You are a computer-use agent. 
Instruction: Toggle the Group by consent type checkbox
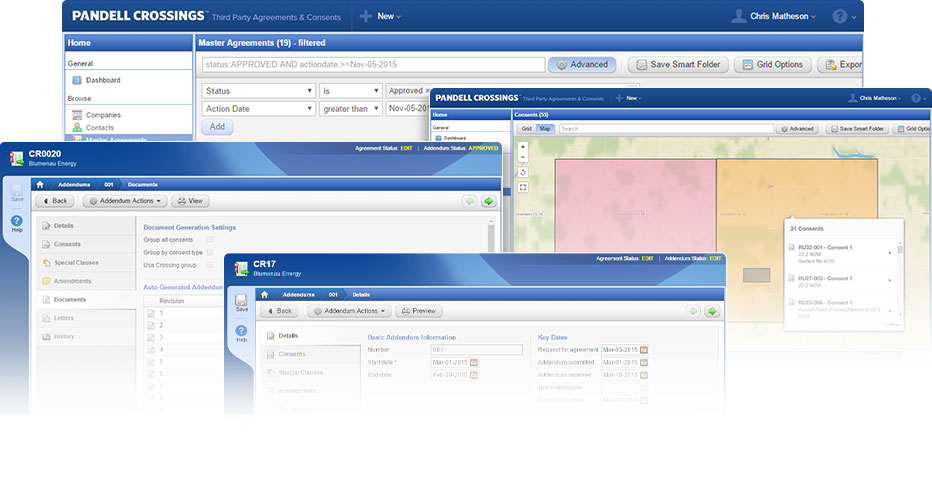[x=209, y=252]
